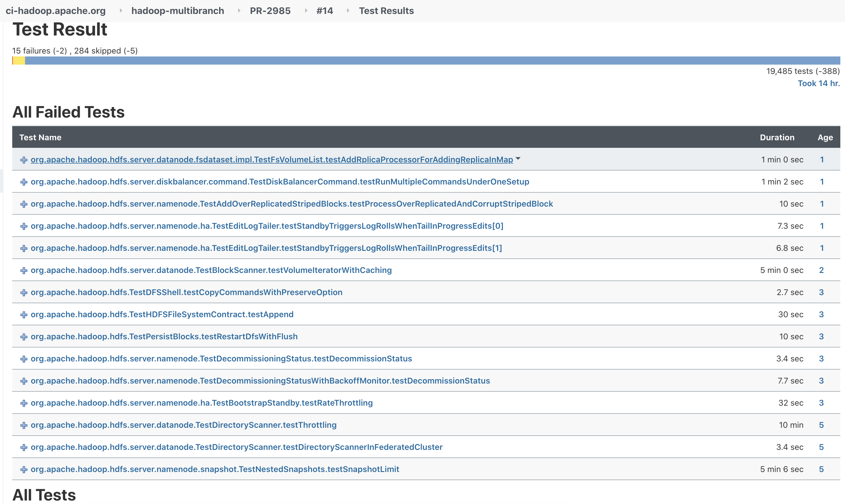The height and width of the screenshot is (504, 845).
Task: Go to build #14 breadcrumb
Action: coord(324,11)
